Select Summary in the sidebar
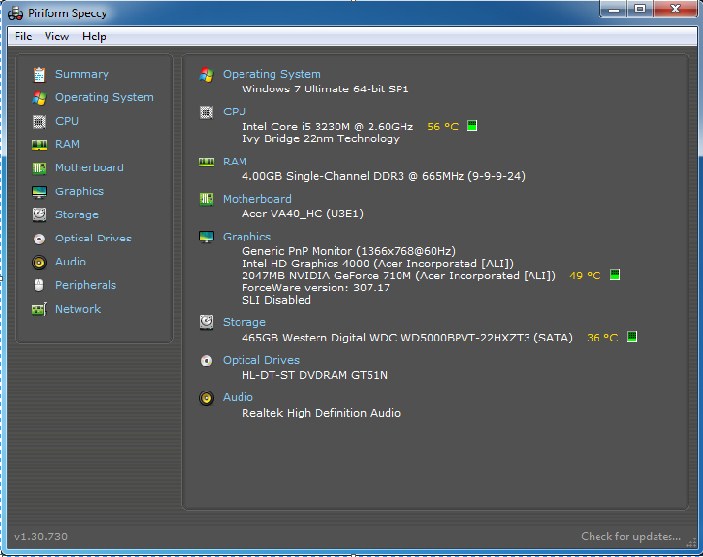This screenshot has height=557, width=703. [x=82, y=74]
